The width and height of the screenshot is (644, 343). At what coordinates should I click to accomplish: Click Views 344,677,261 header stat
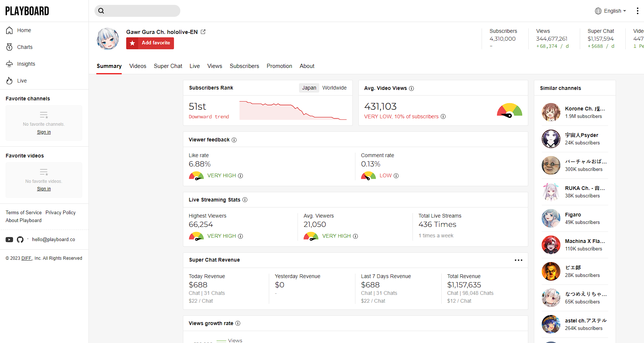553,38
